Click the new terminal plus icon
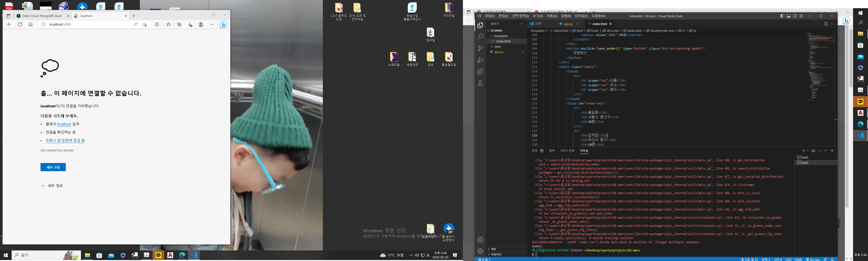 pos(803,151)
